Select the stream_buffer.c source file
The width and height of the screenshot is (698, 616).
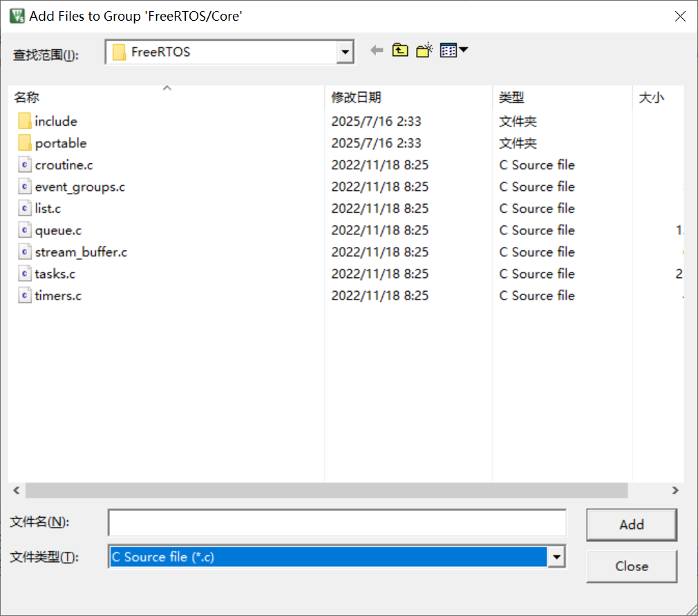[x=81, y=252]
